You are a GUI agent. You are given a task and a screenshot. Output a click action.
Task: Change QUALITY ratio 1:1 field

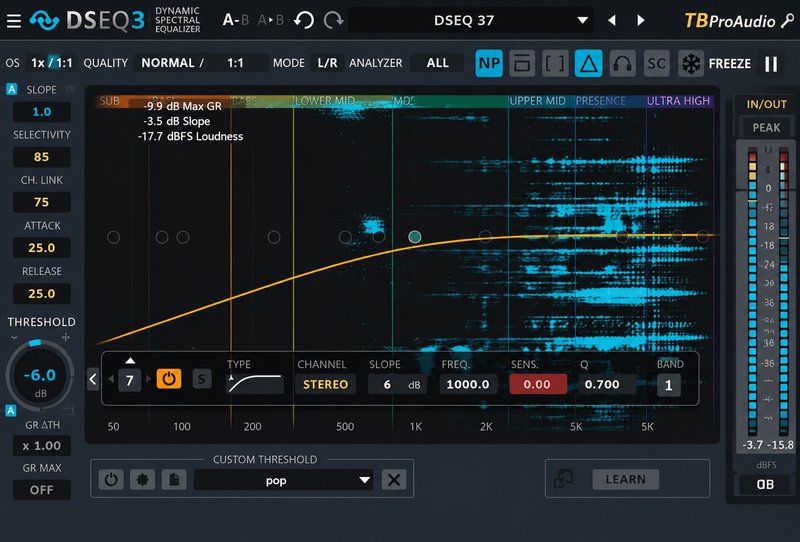[236, 63]
